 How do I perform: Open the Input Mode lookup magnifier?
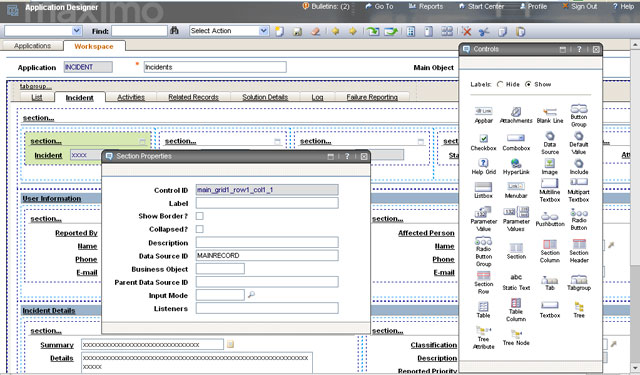point(251,294)
